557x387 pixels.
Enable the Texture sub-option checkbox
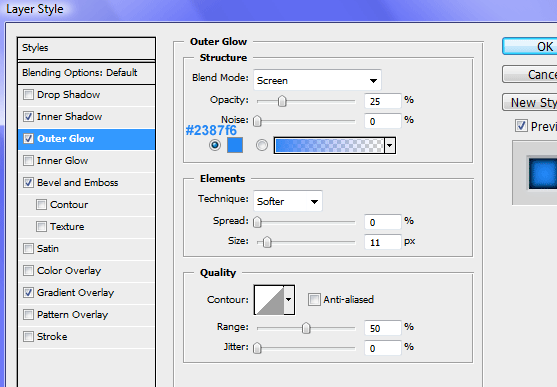(41, 227)
